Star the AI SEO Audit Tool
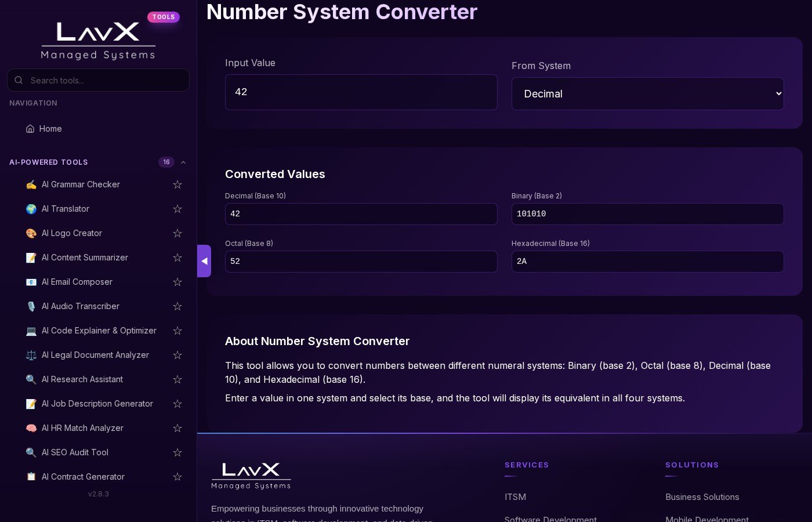The image size is (812, 522). pyautogui.click(x=177, y=452)
